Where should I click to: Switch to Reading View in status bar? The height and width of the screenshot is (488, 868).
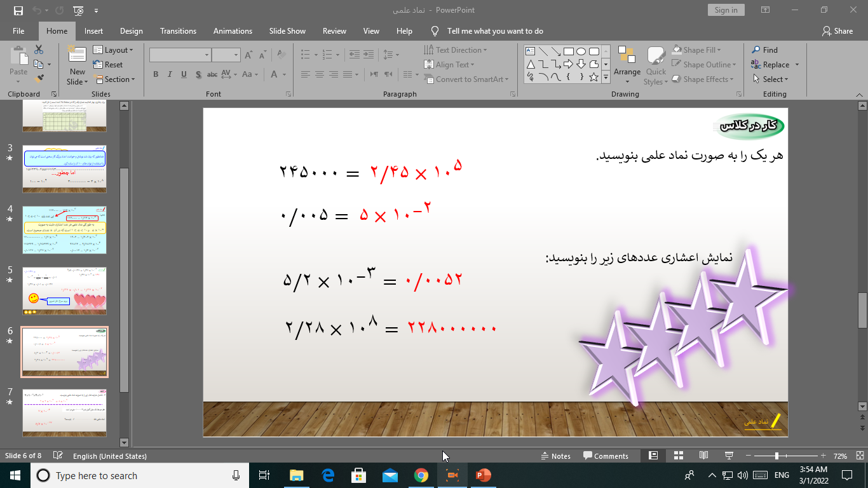click(703, 456)
